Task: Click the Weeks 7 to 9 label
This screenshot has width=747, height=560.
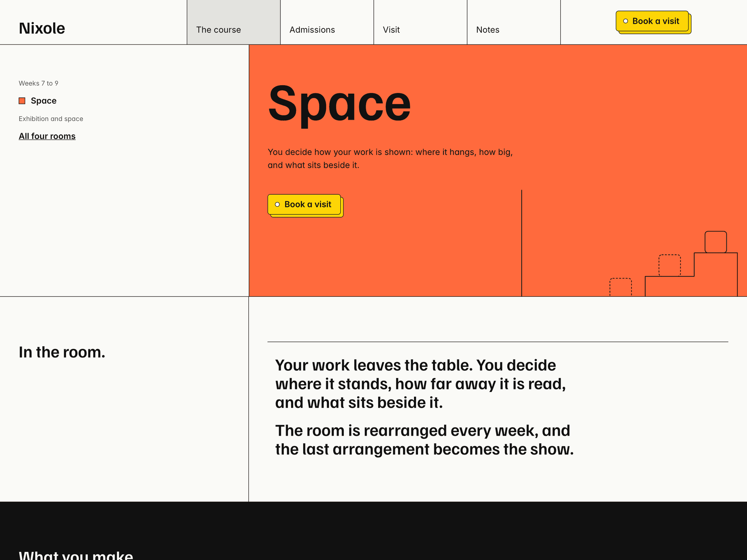Action: pos(38,83)
